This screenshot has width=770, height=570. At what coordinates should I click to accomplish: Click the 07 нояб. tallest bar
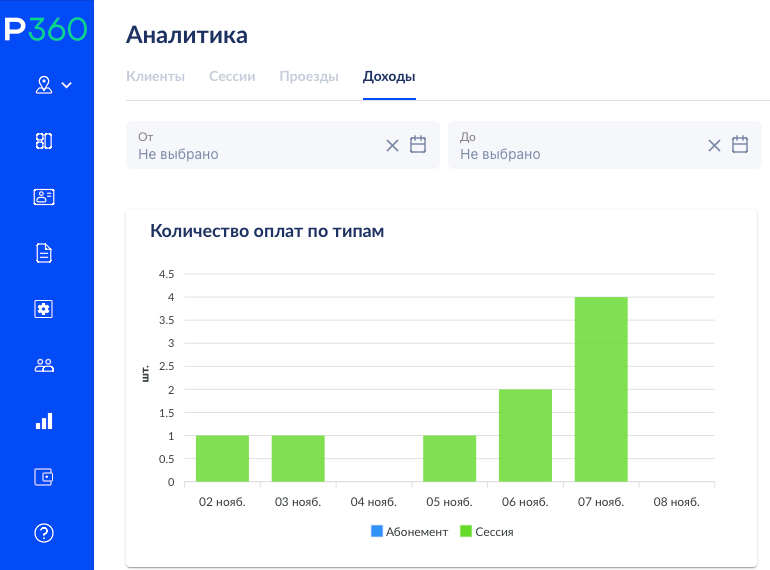pos(601,389)
